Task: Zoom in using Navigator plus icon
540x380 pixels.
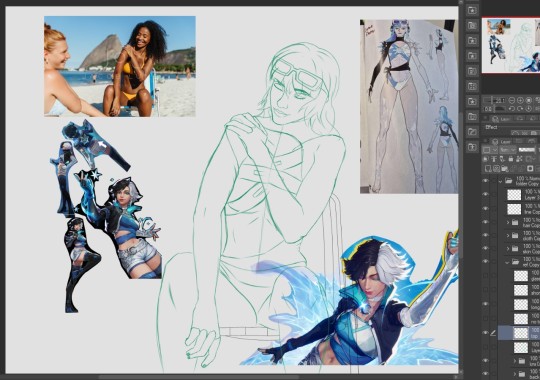Action: (520, 100)
